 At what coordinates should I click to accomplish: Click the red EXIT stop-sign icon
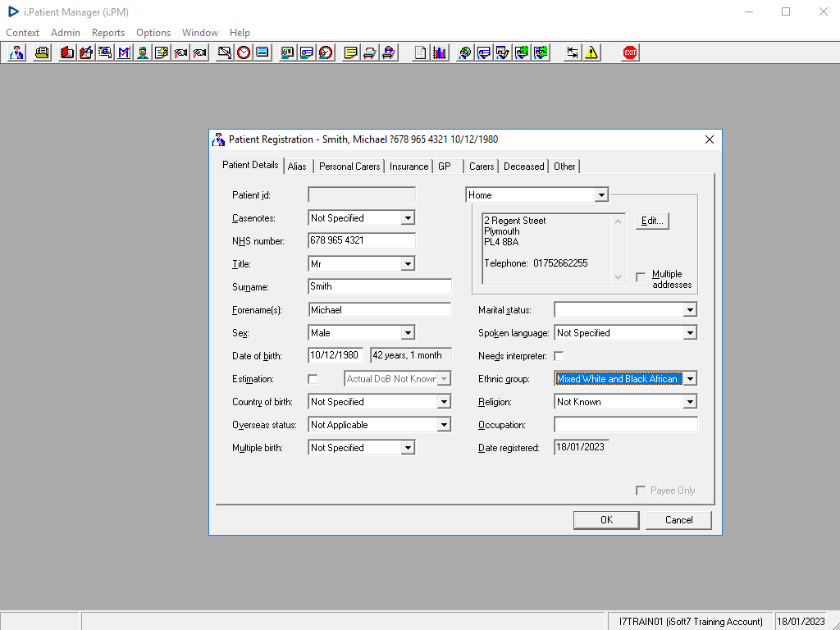coord(630,52)
